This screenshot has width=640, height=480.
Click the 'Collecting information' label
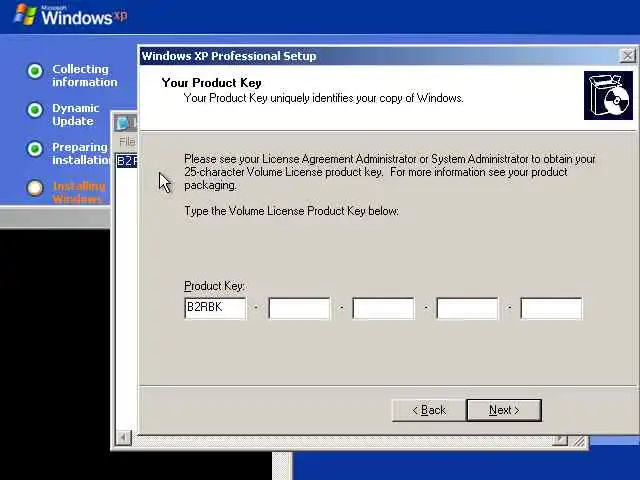(84, 76)
